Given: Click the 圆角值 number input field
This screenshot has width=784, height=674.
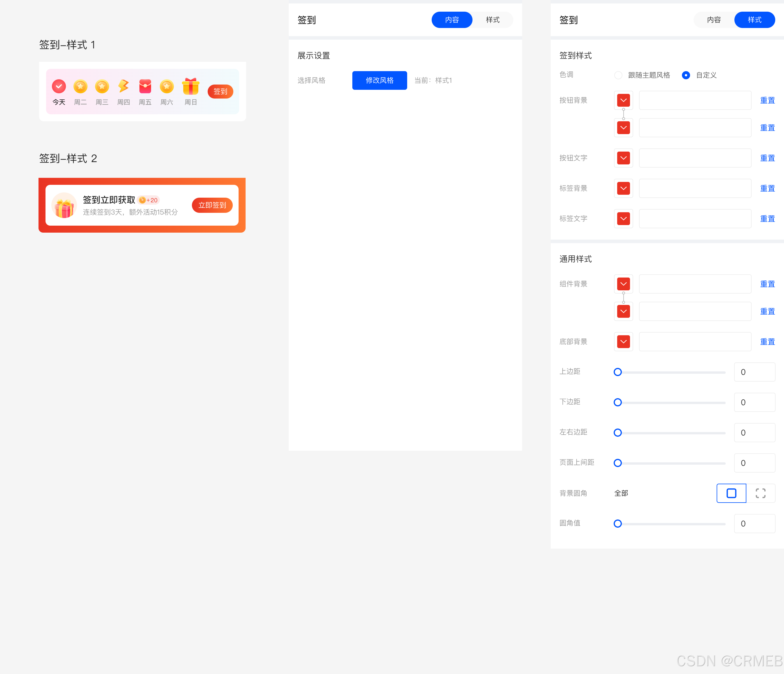Looking at the screenshot, I should [x=754, y=524].
